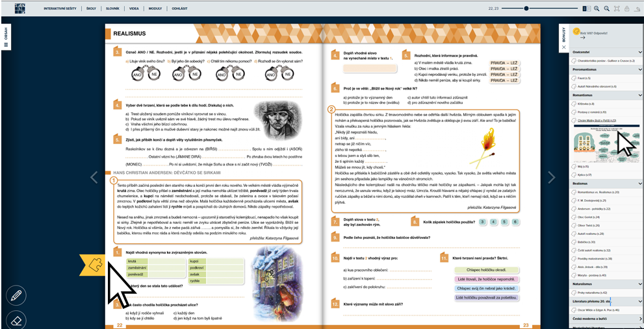Collapse the Osvícenství section

[x=640, y=53]
